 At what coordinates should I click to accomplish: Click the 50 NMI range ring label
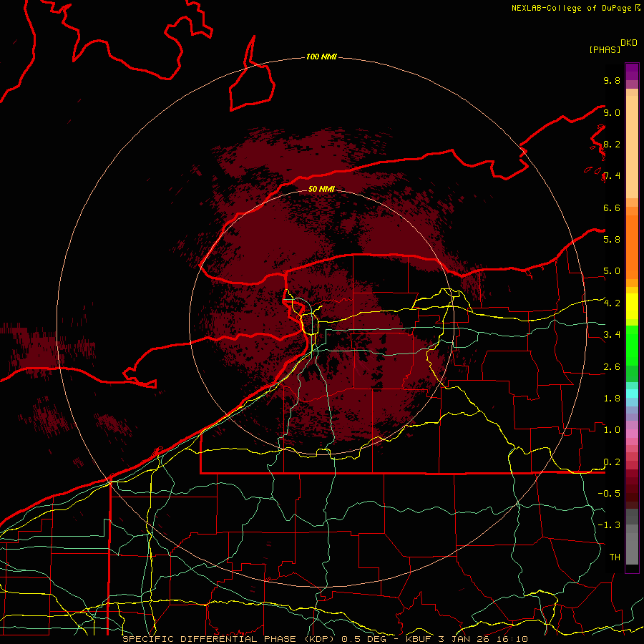[x=321, y=189]
